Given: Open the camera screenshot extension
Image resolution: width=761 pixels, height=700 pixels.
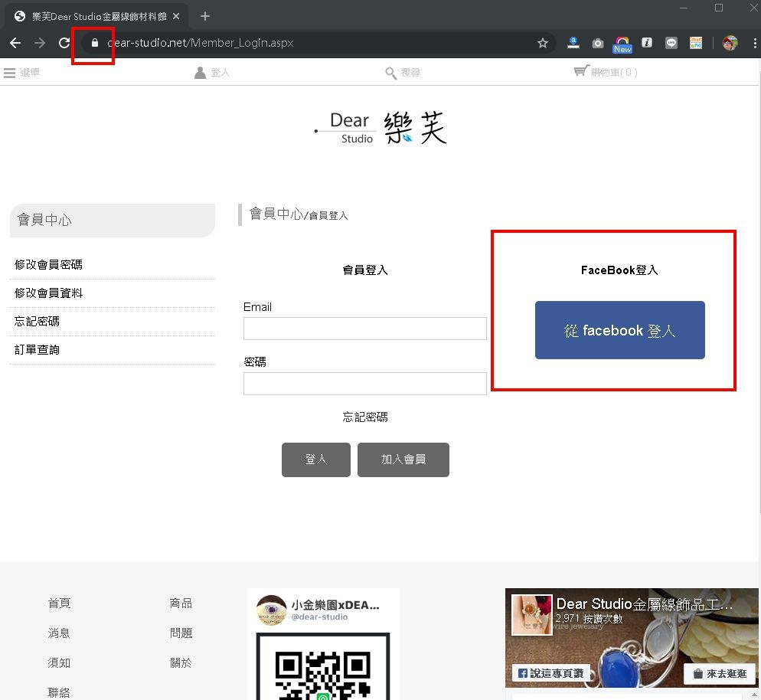Looking at the screenshot, I should pyautogui.click(x=598, y=43).
